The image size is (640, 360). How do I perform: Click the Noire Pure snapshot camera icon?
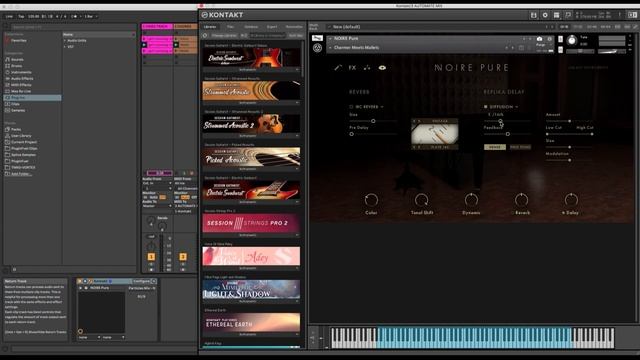click(540, 39)
